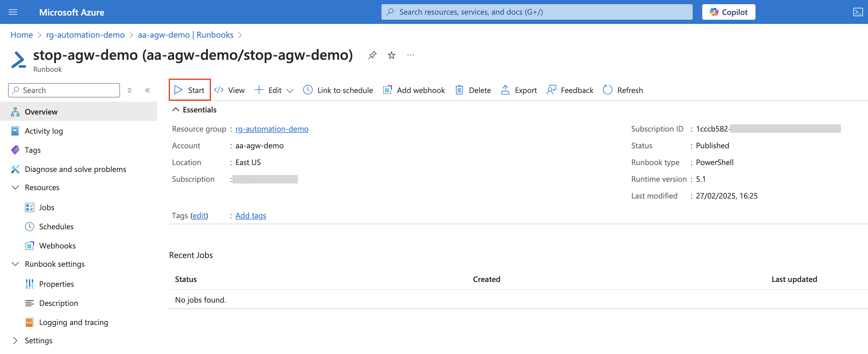
Task: Sort recent jobs by Status column
Action: (x=186, y=279)
